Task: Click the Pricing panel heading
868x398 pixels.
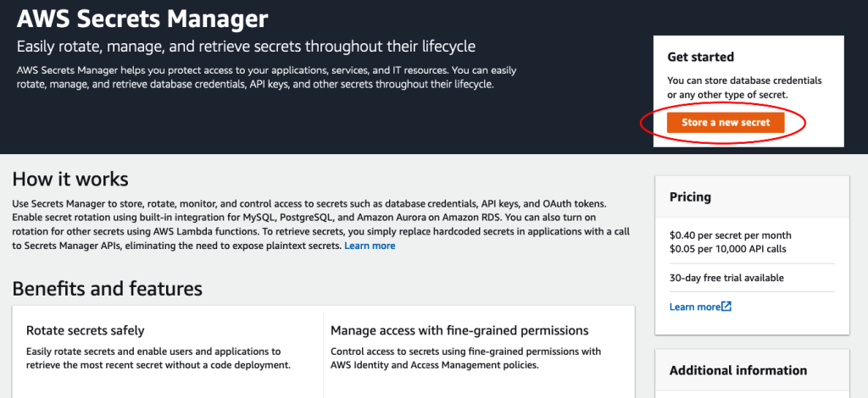Action: pos(690,197)
